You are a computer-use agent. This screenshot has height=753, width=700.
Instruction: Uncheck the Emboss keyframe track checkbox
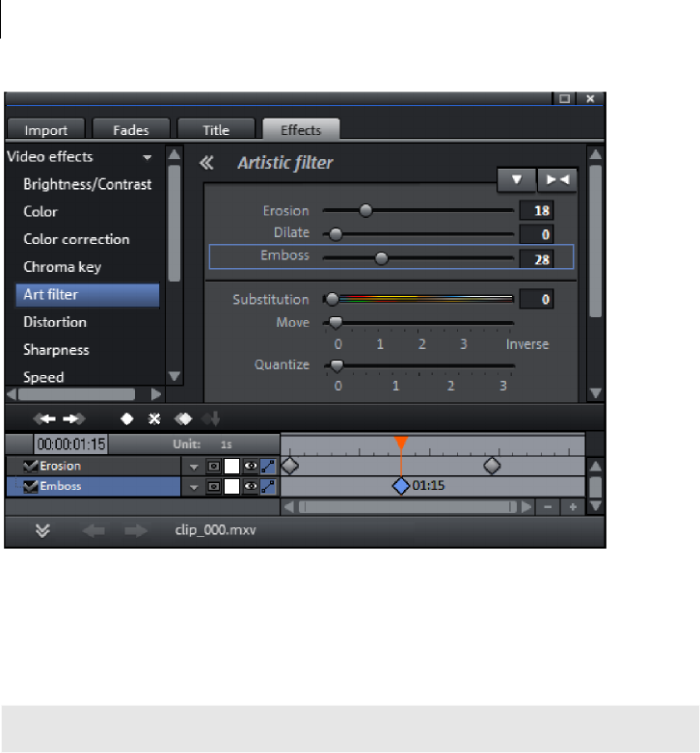pyautogui.click(x=30, y=487)
